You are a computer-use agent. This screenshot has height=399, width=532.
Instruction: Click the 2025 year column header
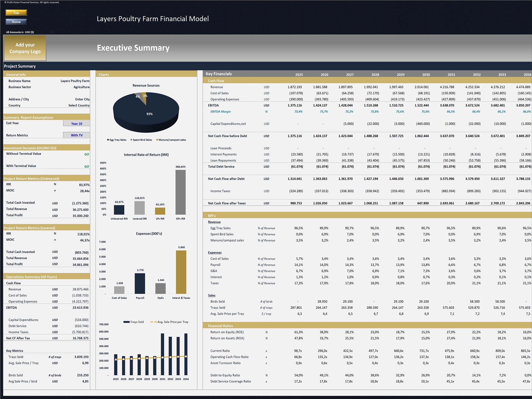click(299, 75)
